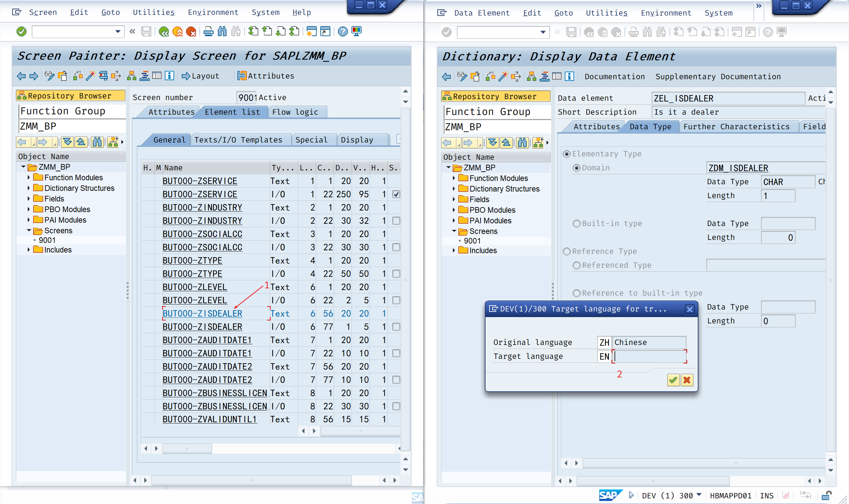
Task: Open Utilities menu in Screen Painter window
Action: point(154,12)
